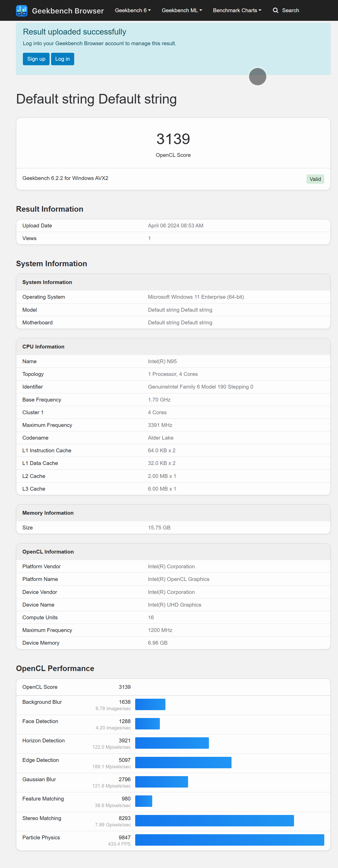The image size is (338, 868).
Task: Click the Views count value 1
Action: click(149, 239)
